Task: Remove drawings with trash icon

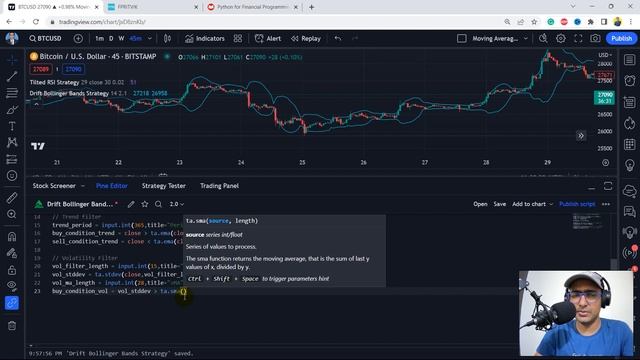Action: tap(12, 325)
